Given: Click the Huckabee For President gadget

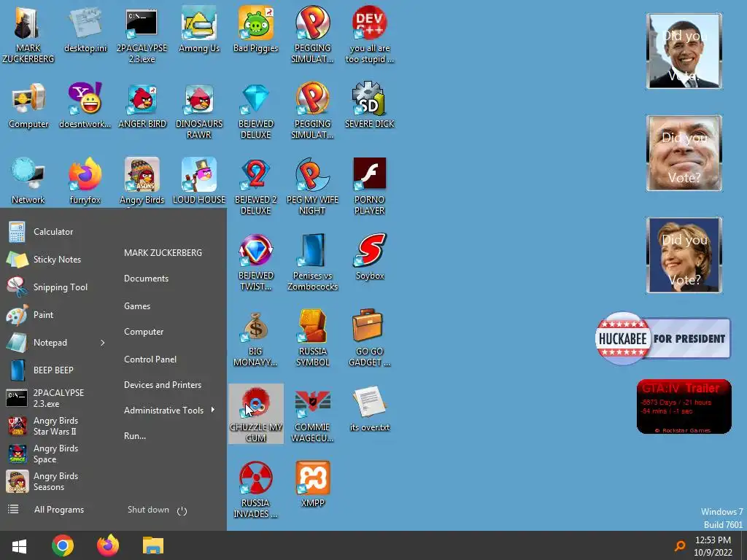Looking at the screenshot, I should pos(662,338).
